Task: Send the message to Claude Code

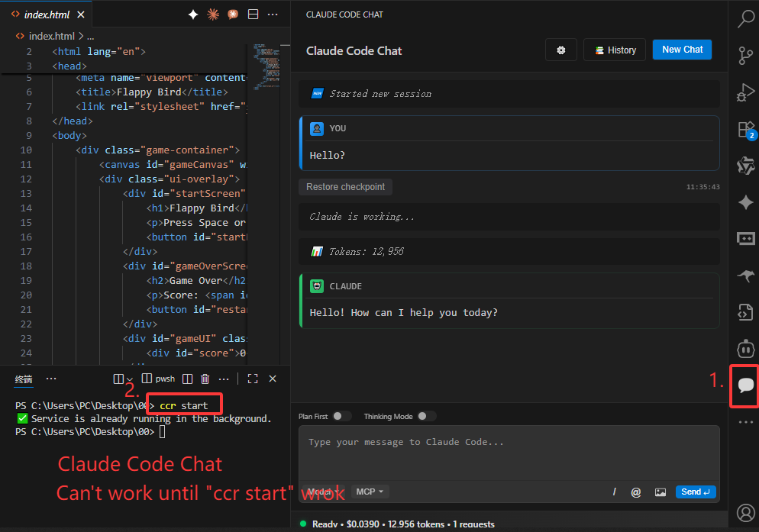Action: [696, 492]
